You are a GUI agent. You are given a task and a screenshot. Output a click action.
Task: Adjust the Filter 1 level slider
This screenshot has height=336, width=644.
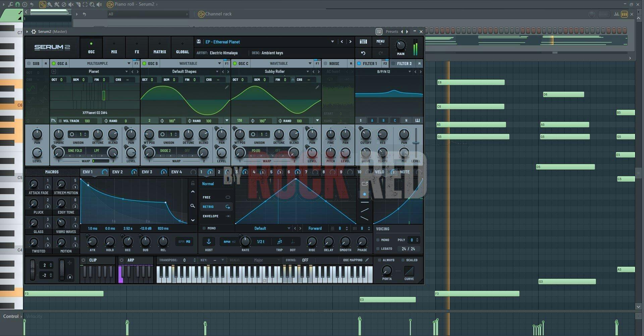point(416,143)
